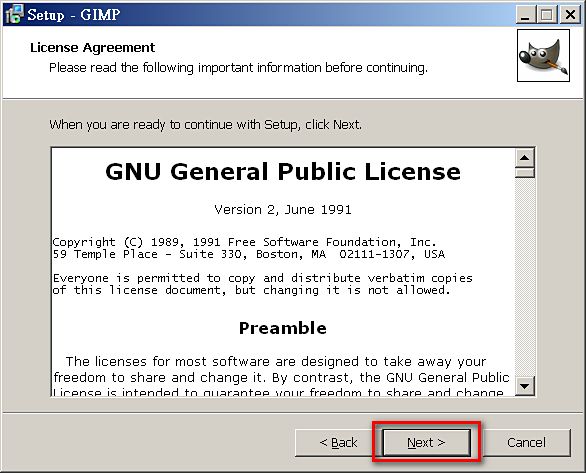Image resolution: width=586 pixels, height=473 pixels.
Task: Click the 'GNU General Public License' heading
Action: [283, 171]
